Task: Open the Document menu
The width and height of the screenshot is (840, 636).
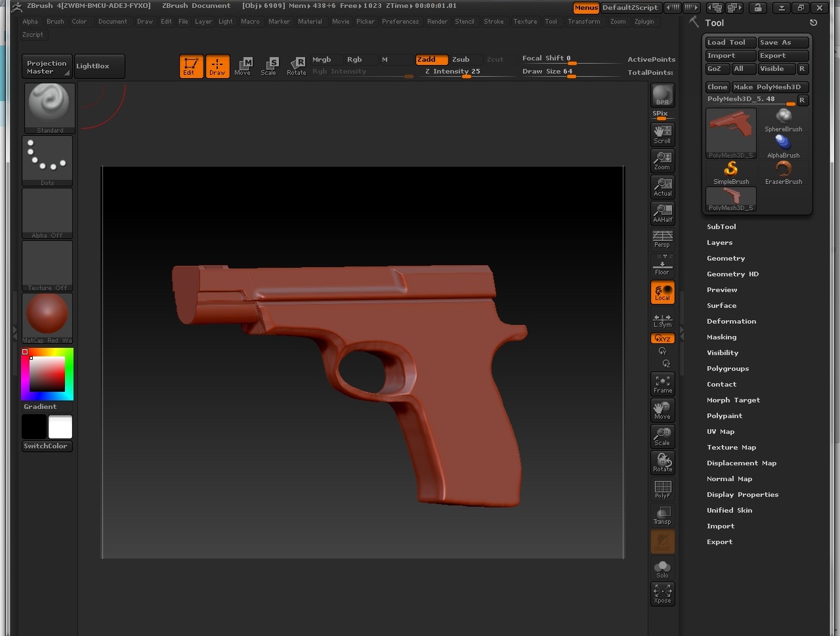Action: 113,22
